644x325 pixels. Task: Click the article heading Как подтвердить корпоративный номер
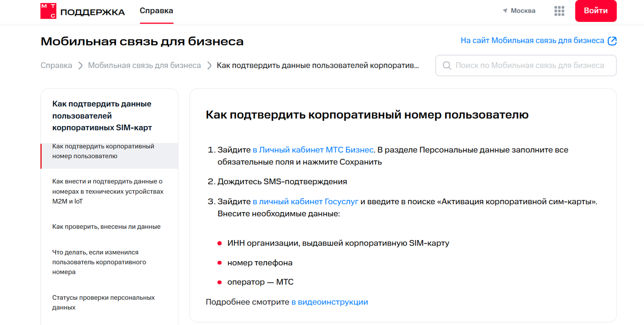(367, 115)
